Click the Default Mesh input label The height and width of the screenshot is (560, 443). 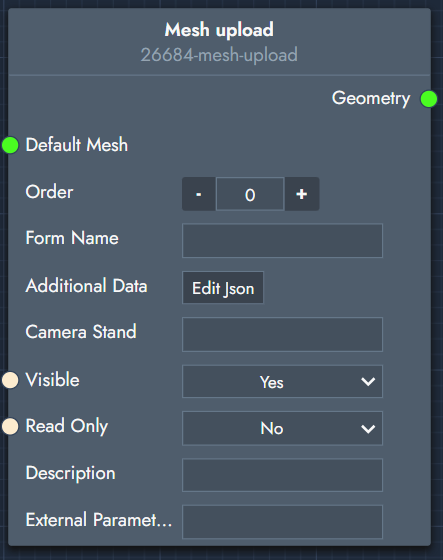tap(77, 145)
